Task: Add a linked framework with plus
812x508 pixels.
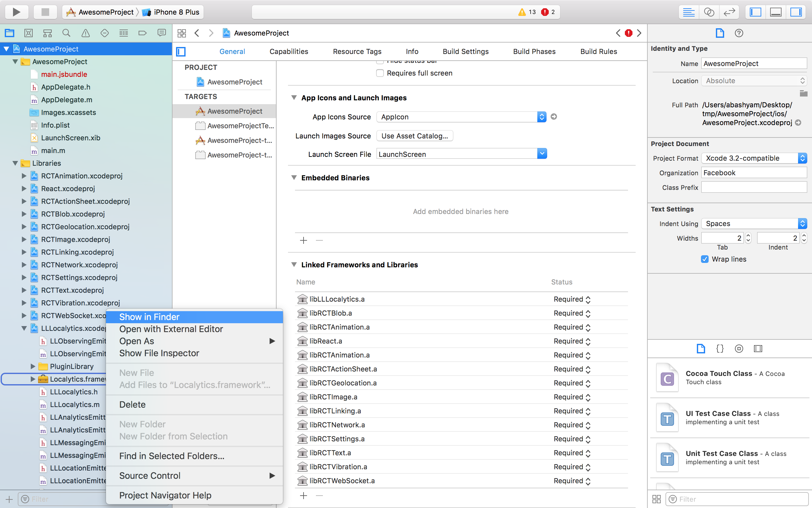Action: (x=304, y=496)
